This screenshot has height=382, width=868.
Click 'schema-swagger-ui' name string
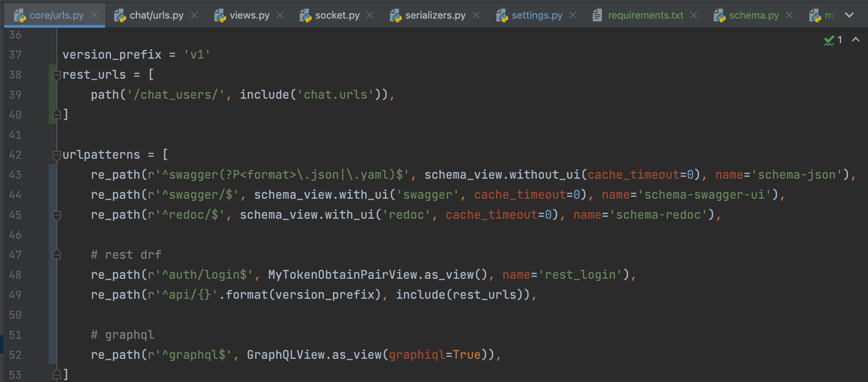(x=705, y=195)
